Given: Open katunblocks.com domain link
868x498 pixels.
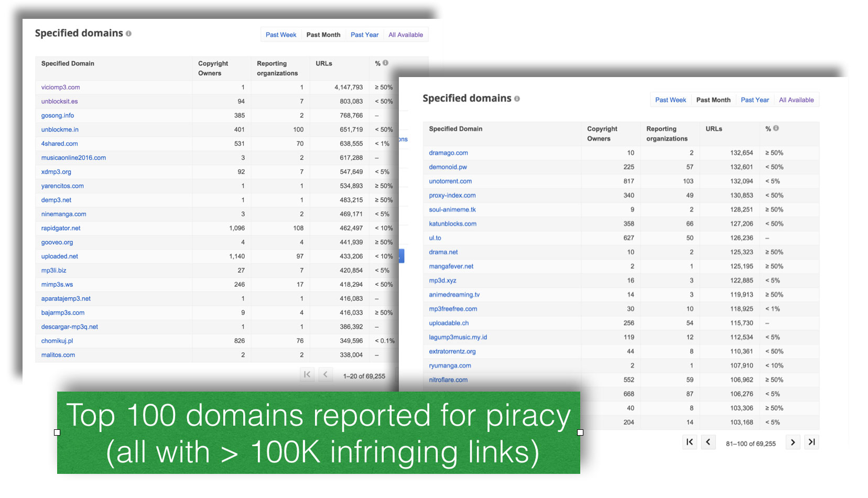Looking at the screenshot, I should coord(453,224).
